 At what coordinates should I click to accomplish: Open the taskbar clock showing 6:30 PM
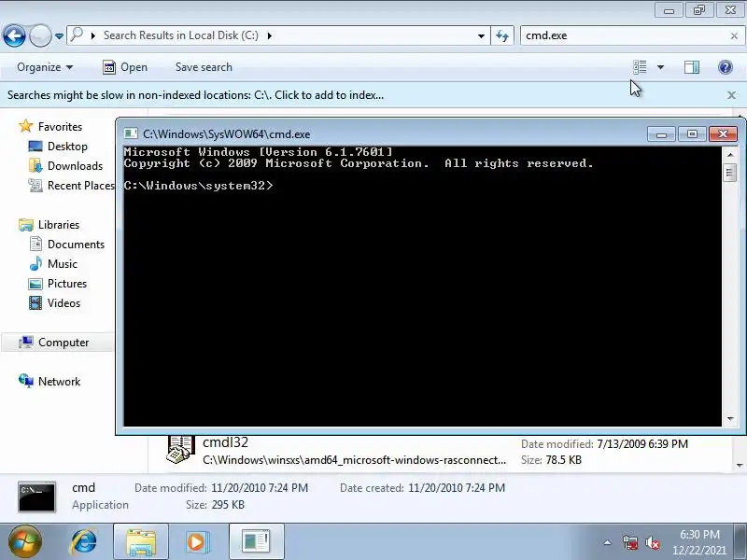point(699,542)
